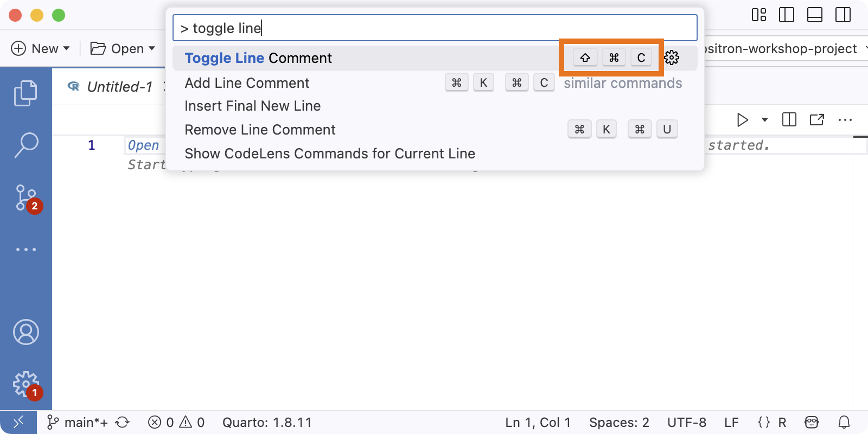Viewport: 868px width, 434px height.
Task: Open the remote window indicator in status bar
Action: tap(18, 422)
